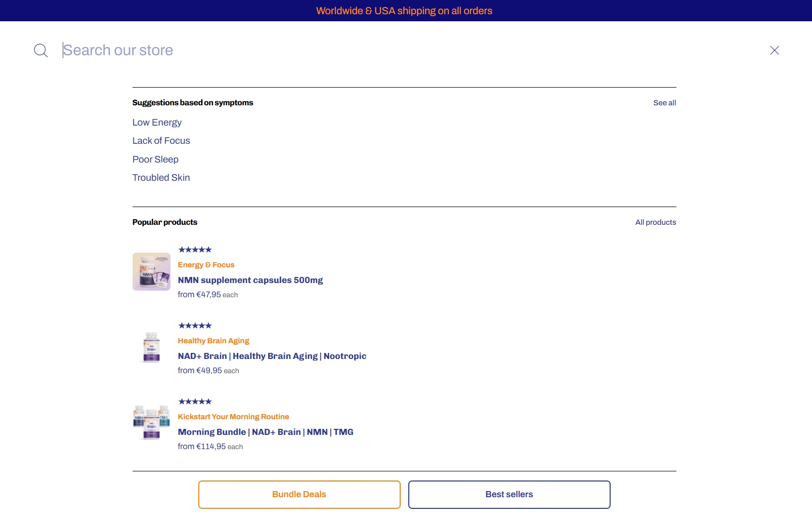Open the 'Best sellers' button
This screenshot has width=812, height=521.
pyautogui.click(x=509, y=495)
